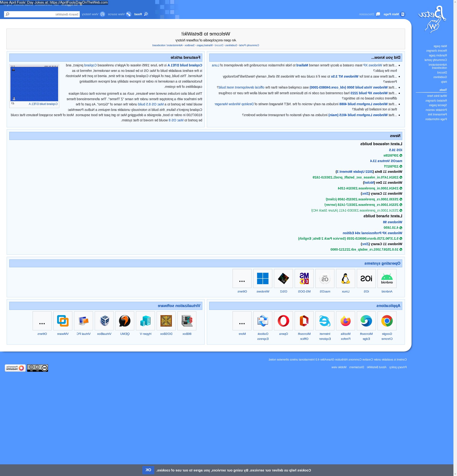This screenshot has width=457, height=476.
Task: Open the Internet Explorer icon
Action: (325, 321)
